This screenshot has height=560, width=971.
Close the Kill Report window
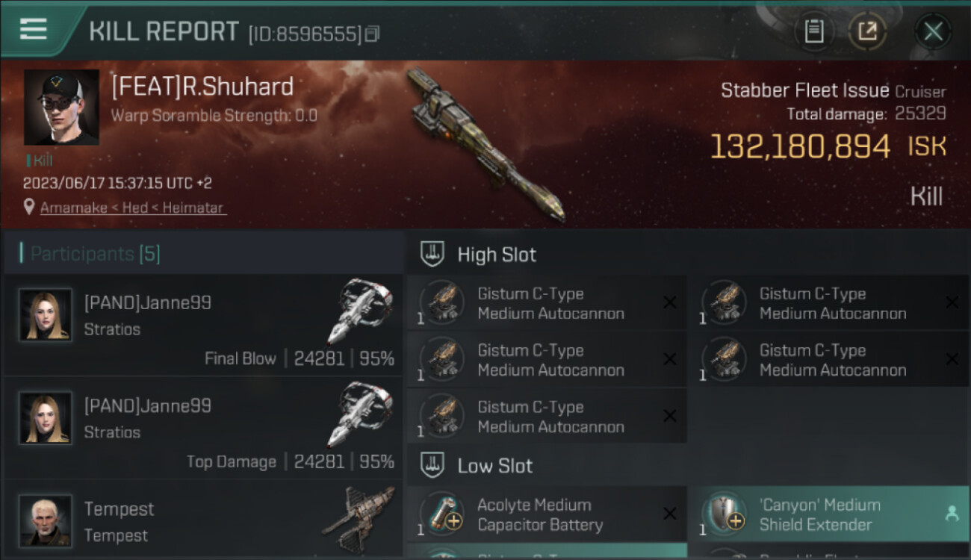(933, 31)
